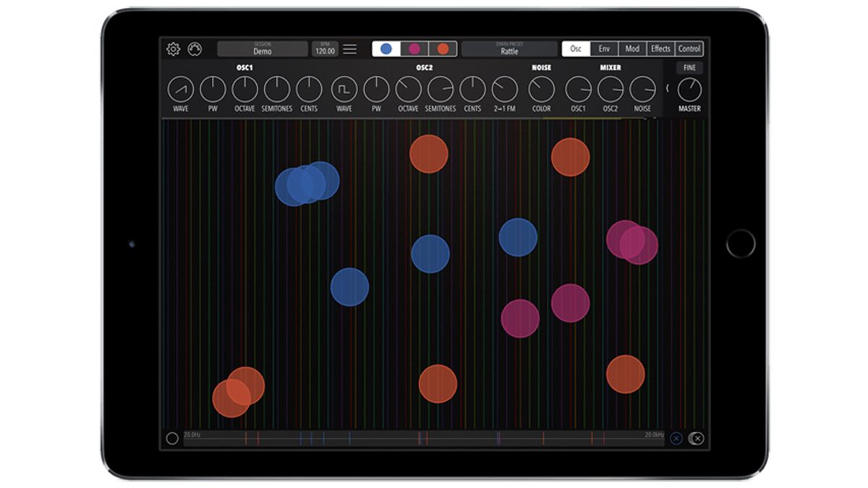Select the orange voice color swatch
This screenshot has height=488, width=868.
443,48
